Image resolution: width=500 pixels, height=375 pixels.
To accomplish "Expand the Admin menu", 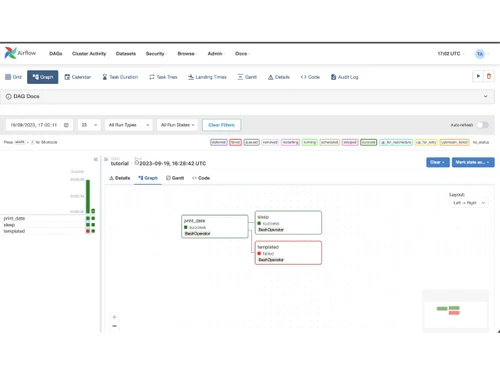I will pos(216,54).
